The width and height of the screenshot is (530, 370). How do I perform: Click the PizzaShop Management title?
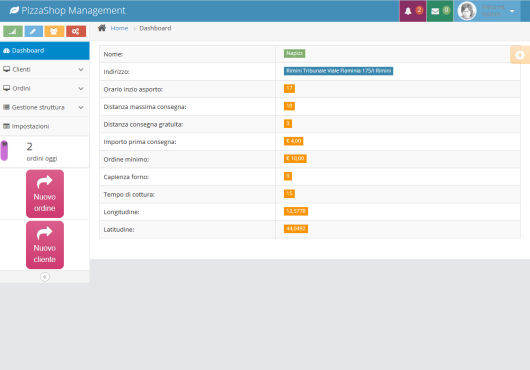(x=73, y=10)
